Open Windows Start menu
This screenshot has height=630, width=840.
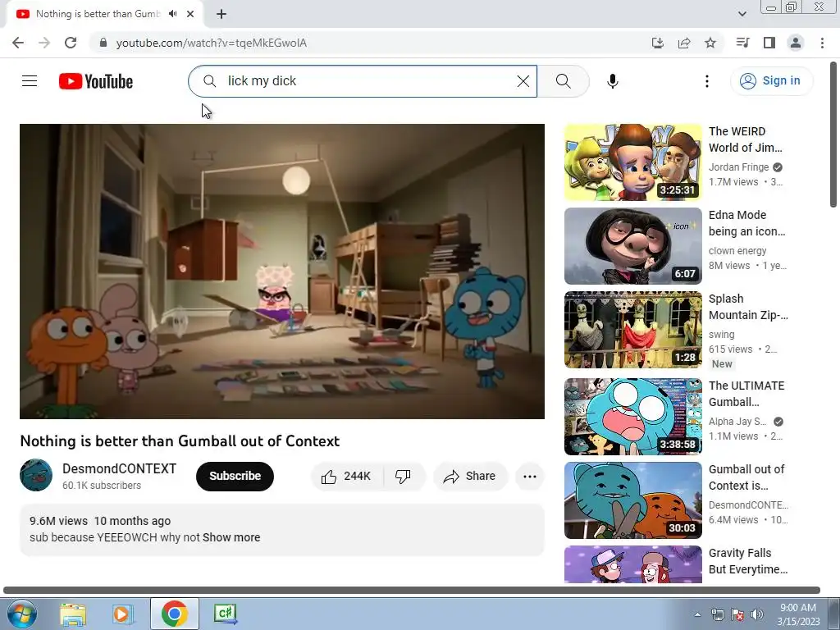coord(21,614)
